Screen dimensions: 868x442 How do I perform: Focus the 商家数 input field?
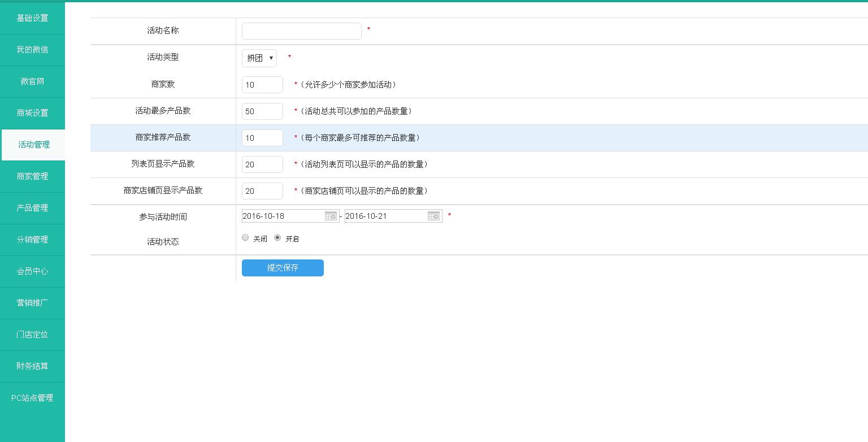262,85
